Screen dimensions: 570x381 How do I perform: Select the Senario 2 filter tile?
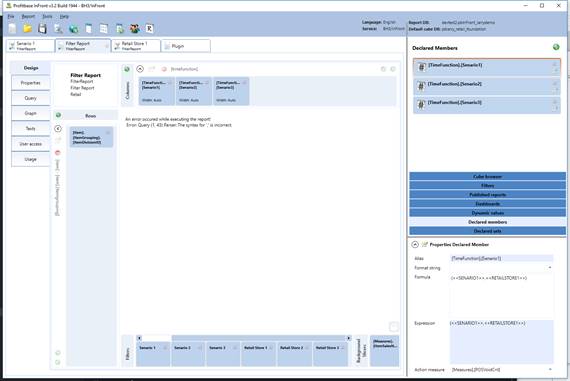tap(188, 354)
